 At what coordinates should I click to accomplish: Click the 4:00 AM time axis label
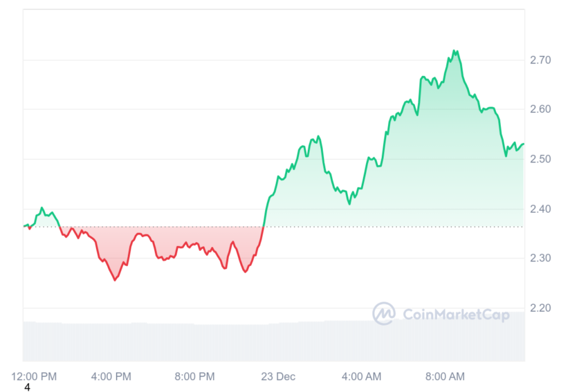[362, 376]
